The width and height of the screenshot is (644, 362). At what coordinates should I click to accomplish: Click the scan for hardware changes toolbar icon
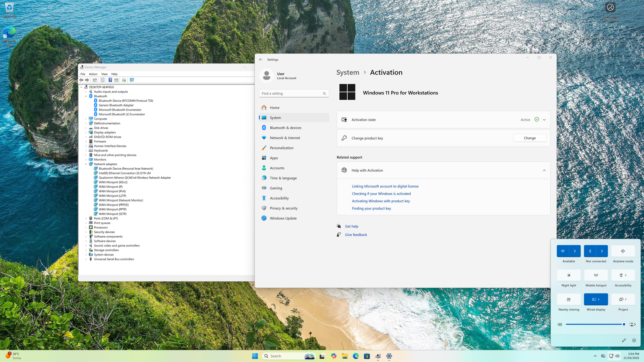click(x=132, y=80)
